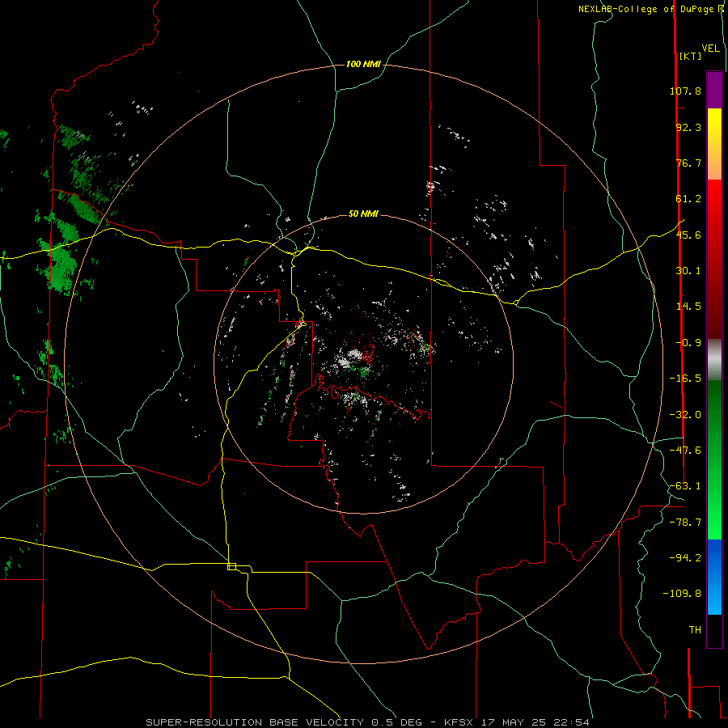Viewport: 728px width, 728px height.
Task: Click the -94.2 legend value
Action: [685, 558]
